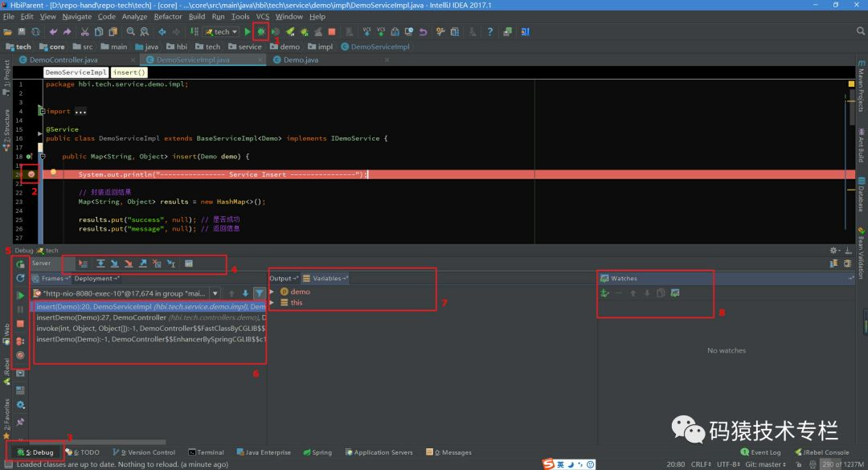Stop debugging with the red square in debug panel
This screenshot has height=470, width=868.
click(x=20, y=324)
